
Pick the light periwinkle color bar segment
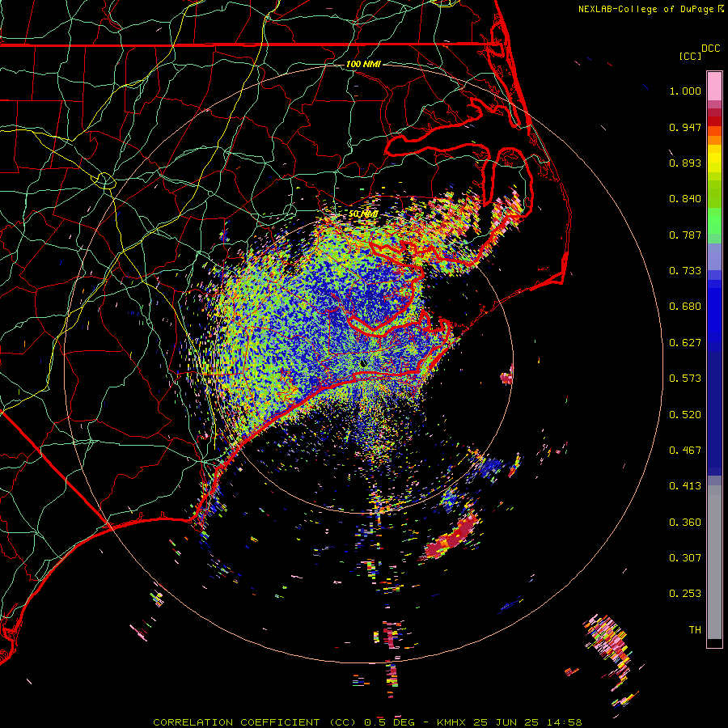[x=714, y=256]
